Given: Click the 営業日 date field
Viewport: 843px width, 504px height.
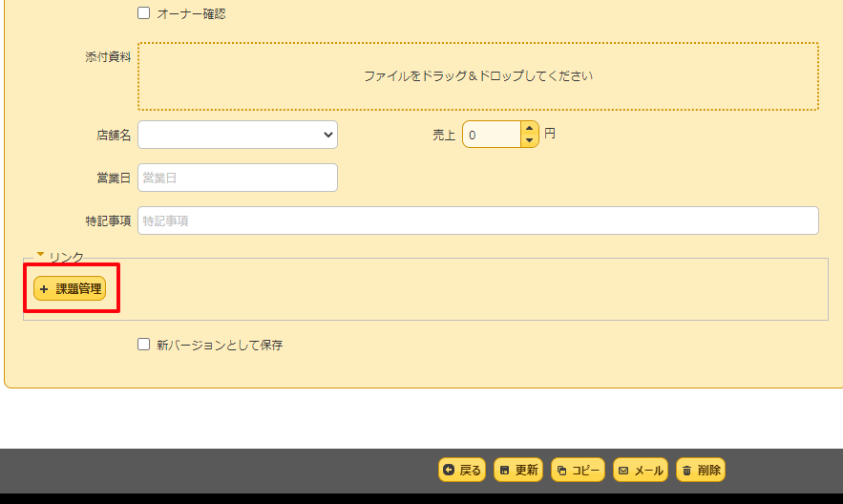Looking at the screenshot, I should (238, 178).
